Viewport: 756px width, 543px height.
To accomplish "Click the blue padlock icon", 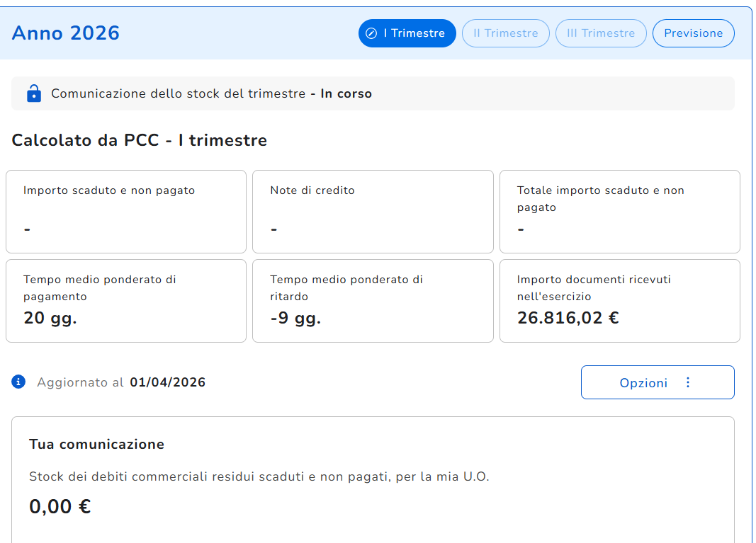I will (33, 93).
